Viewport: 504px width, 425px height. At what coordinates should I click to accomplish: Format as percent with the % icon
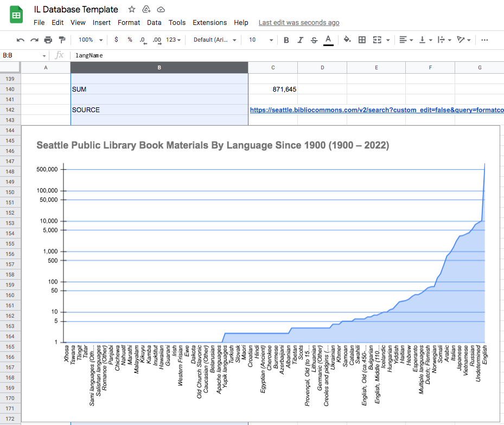(130, 40)
